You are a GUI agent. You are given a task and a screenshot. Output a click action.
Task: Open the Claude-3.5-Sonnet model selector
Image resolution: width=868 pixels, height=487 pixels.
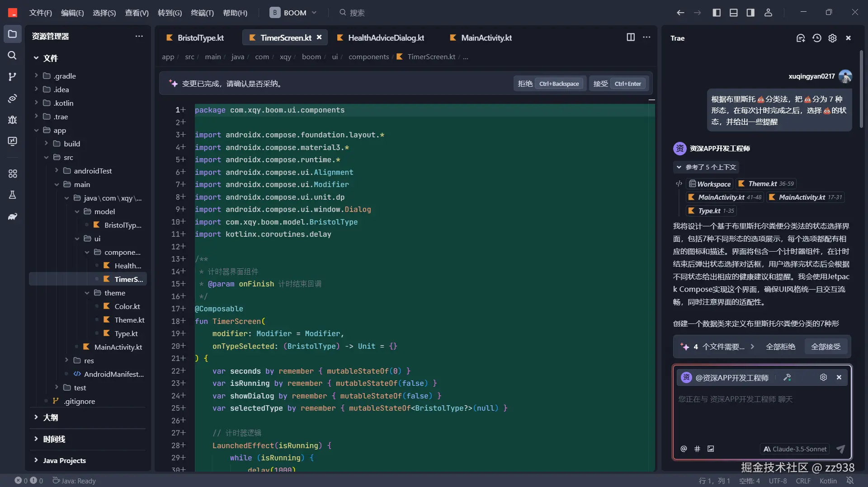795,449
